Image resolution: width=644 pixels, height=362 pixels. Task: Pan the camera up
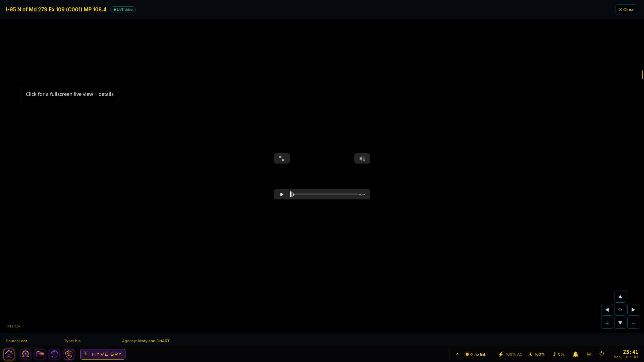click(620, 297)
